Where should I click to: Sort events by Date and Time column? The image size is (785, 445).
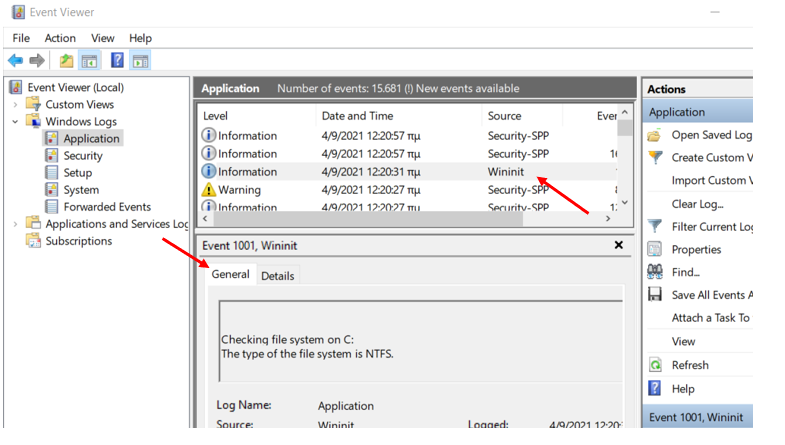click(357, 116)
